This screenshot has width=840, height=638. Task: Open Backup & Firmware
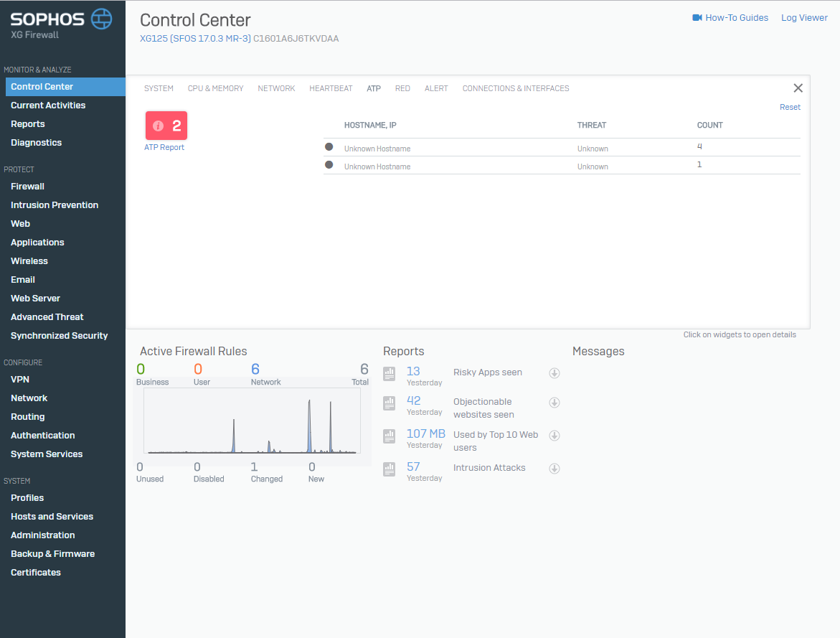coord(53,554)
